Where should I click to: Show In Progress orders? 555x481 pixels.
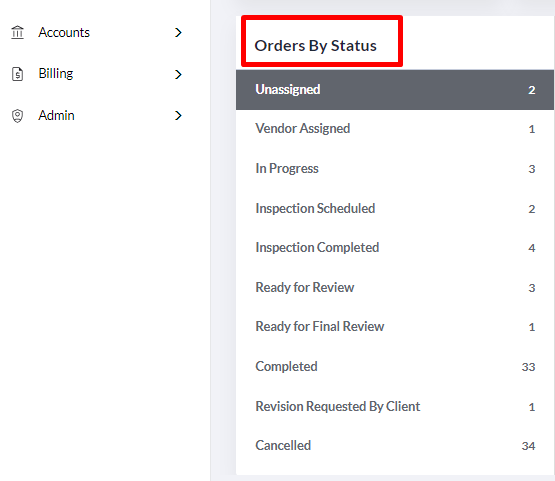(395, 169)
